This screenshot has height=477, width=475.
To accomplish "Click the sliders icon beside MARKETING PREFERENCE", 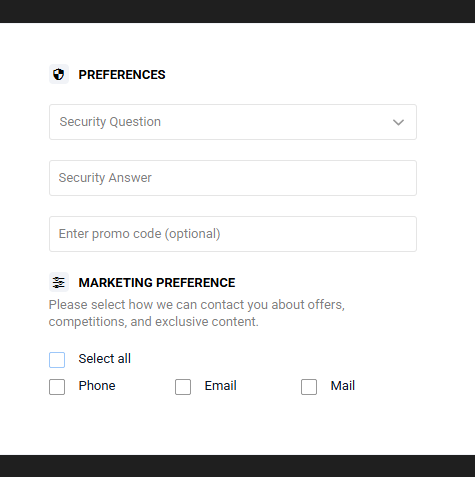I will point(59,282).
